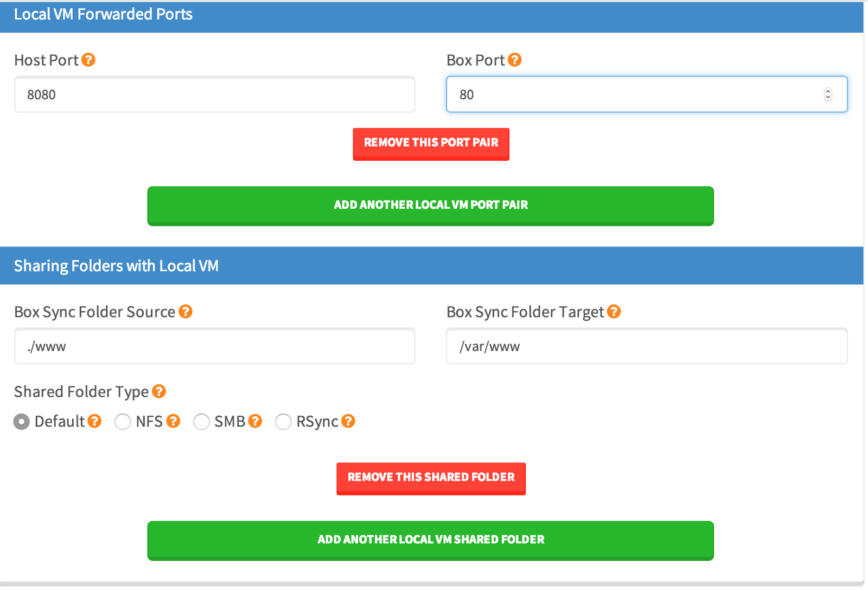Select the NFS radio button
Viewport: 868px width, 590px height.
coord(123,422)
